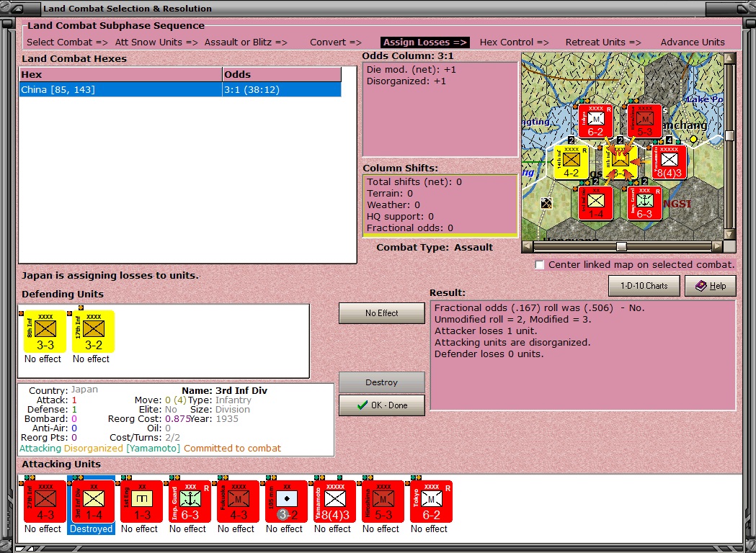The width and height of the screenshot is (756, 553).
Task: Click the 'Name: 3rd Inf Div' label
Action: click(x=224, y=391)
